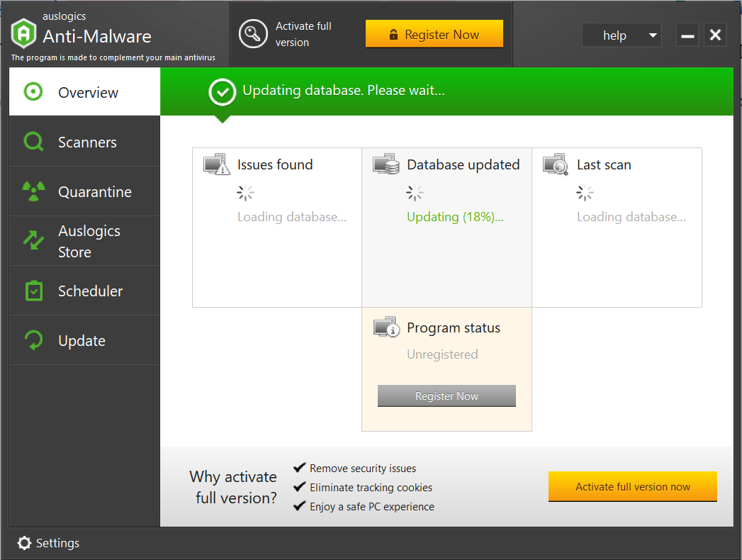This screenshot has width=742, height=560.
Task: Click the Activate full version magnifier icon
Action: coord(253,34)
